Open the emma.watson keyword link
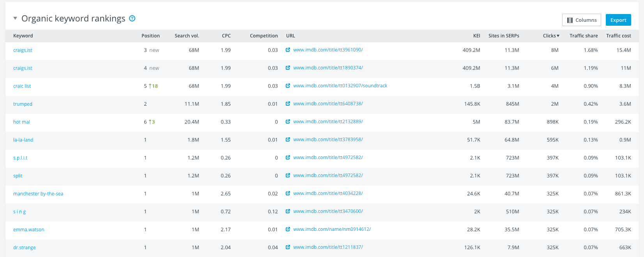 click(x=29, y=229)
